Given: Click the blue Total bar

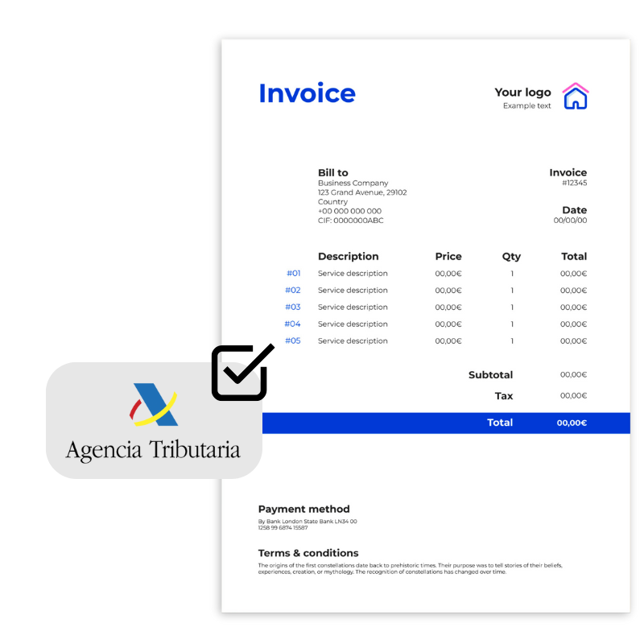Looking at the screenshot, I should [x=446, y=423].
